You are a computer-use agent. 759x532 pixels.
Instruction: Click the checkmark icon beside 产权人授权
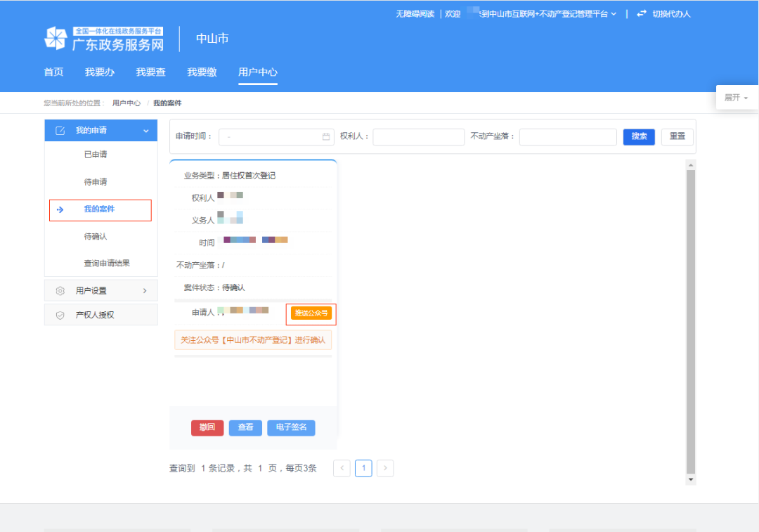pyautogui.click(x=60, y=315)
